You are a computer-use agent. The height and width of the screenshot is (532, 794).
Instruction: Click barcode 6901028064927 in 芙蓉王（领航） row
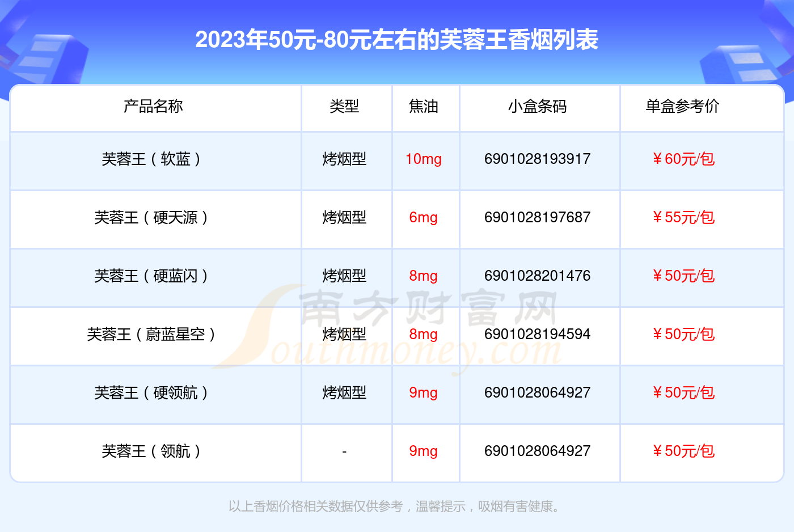538,451
